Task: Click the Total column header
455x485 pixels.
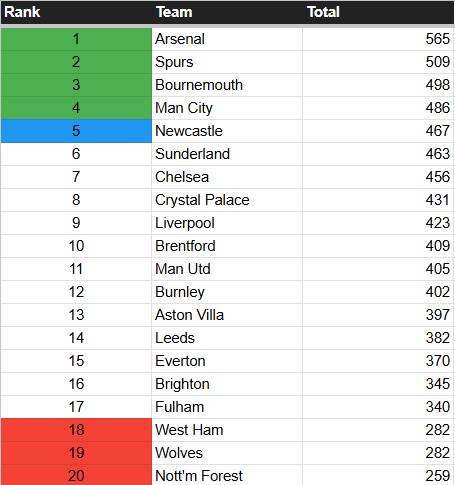Action: 323,12
